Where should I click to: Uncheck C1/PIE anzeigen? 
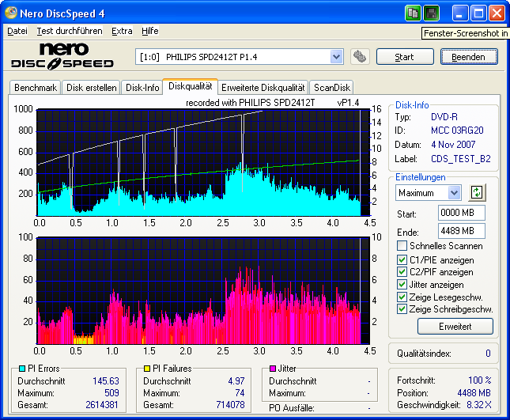click(402, 260)
